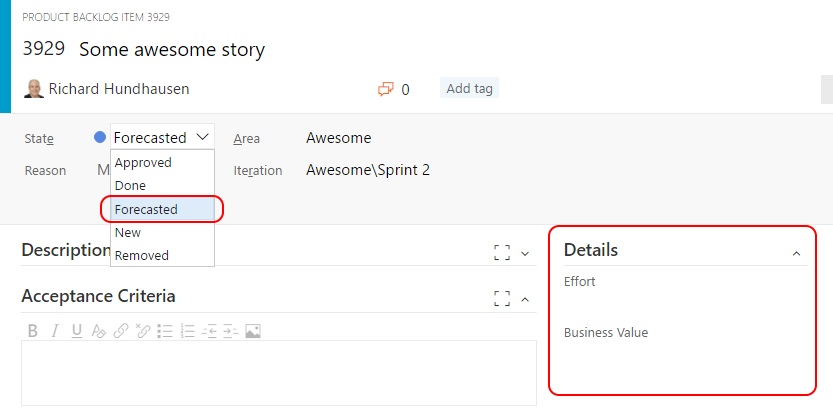Collapse the Details panel
This screenshot has width=833, height=410.
pos(796,254)
